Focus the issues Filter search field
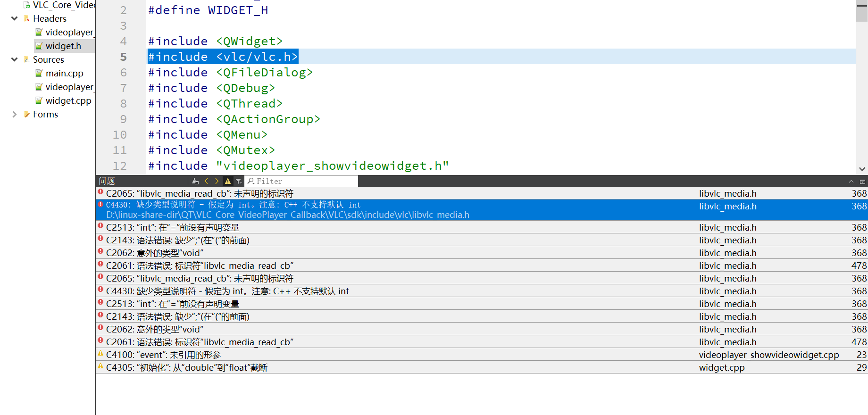 301,181
